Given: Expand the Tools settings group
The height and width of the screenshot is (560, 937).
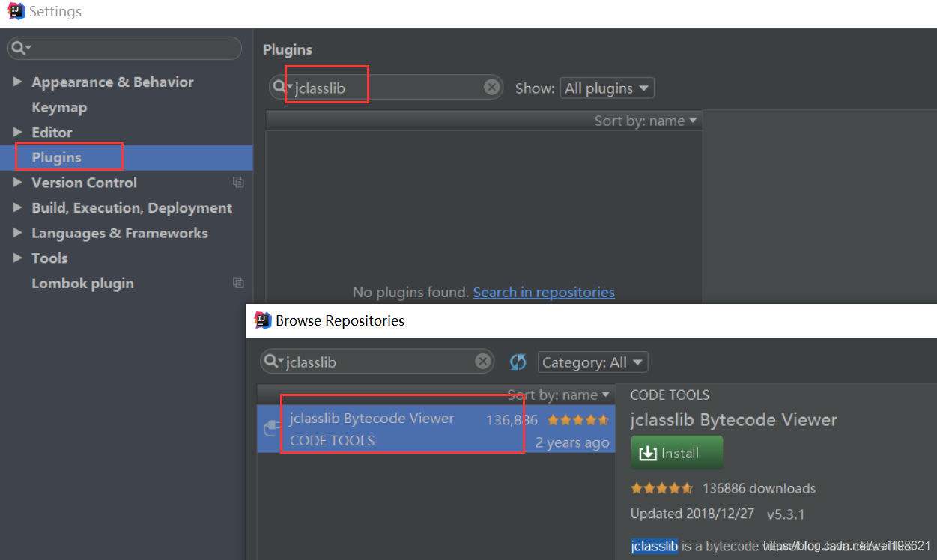Looking at the screenshot, I should click(17, 258).
